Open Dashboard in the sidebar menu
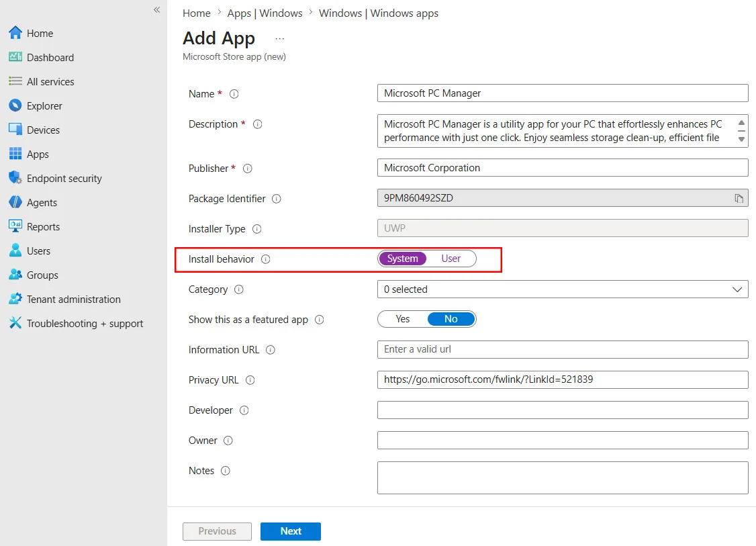 click(x=50, y=57)
